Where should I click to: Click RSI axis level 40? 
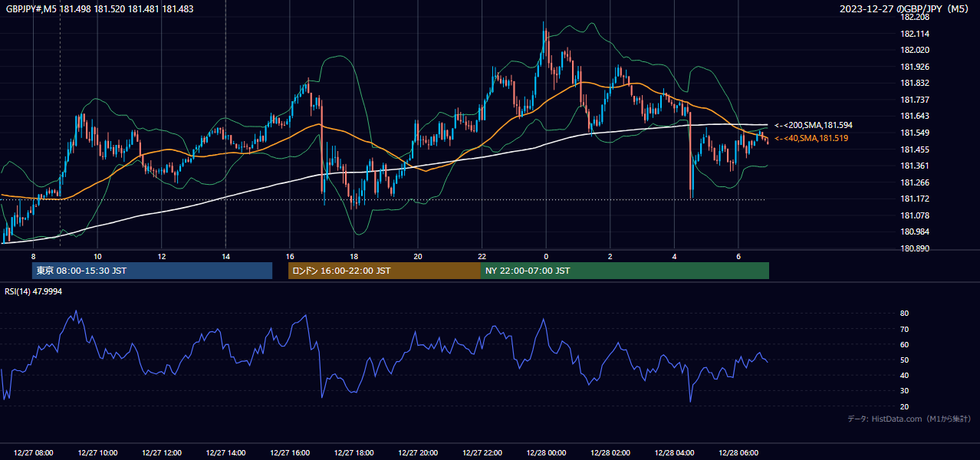tap(904, 375)
